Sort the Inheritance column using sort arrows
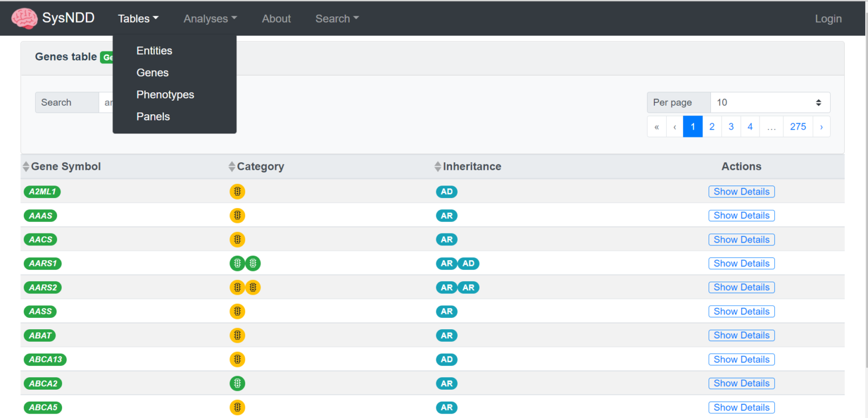Screen dimensions: 868x418 (x=437, y=167)
